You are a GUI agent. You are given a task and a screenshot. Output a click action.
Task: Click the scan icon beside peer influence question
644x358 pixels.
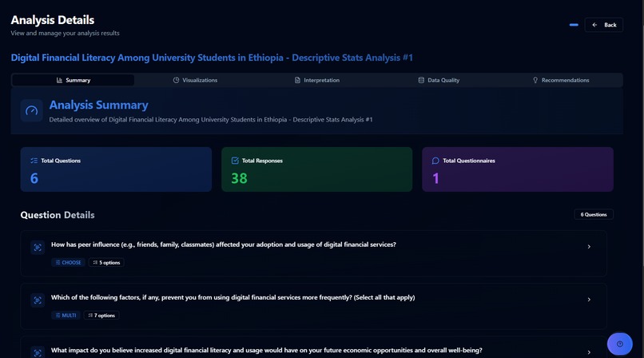coord(38,247)
